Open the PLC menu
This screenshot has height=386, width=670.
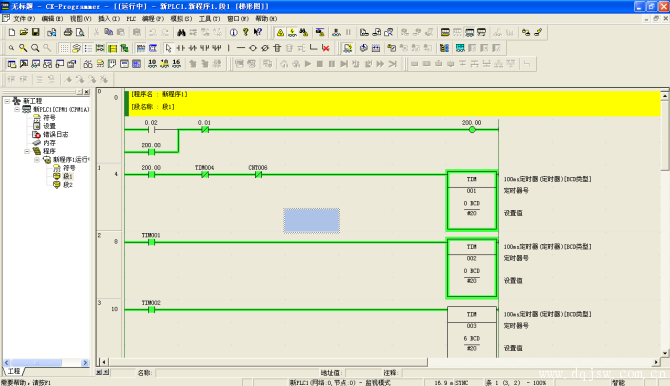131,19
